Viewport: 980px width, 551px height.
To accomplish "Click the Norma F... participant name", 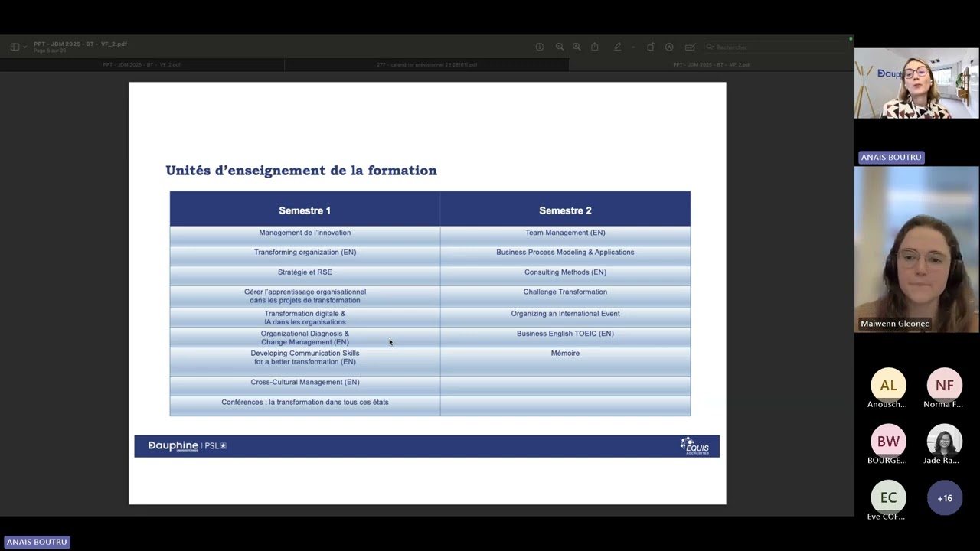I will (944, 404).
